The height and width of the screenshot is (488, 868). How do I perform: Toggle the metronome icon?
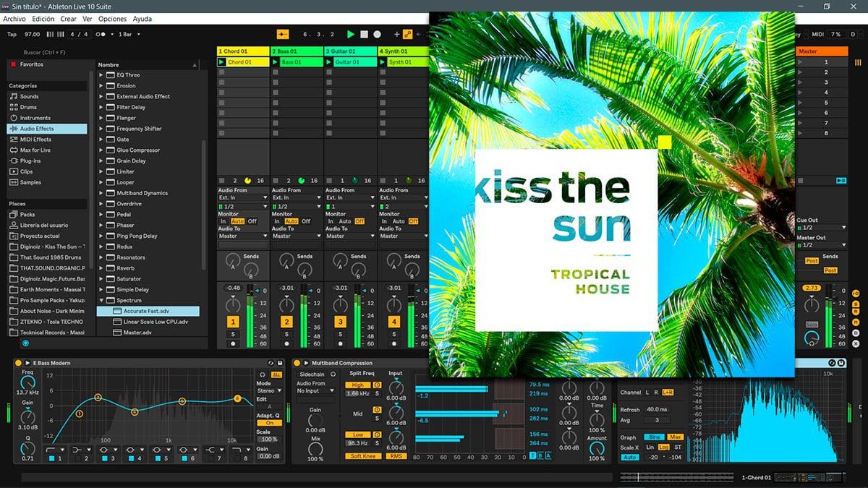[x=102, y=34]
